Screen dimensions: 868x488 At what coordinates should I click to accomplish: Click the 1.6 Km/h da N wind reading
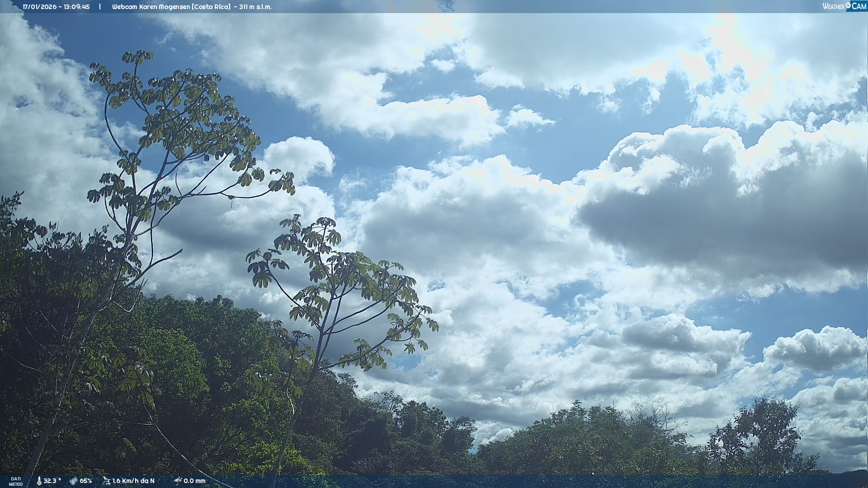coord(133,481)
